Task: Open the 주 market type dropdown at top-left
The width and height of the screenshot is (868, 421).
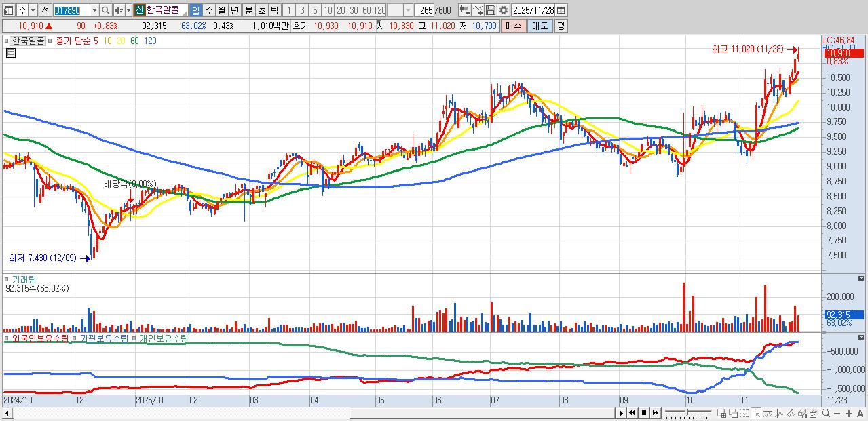Action: coord(33,10)
